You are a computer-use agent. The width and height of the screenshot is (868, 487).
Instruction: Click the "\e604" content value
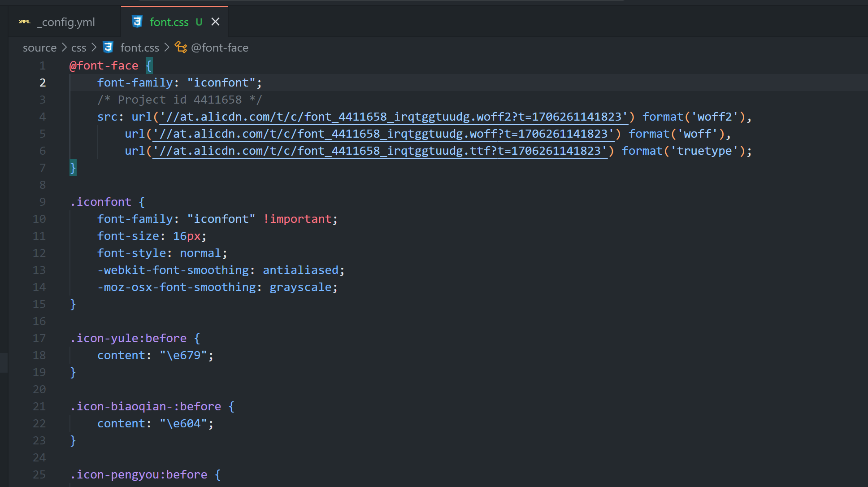(183, 423)
